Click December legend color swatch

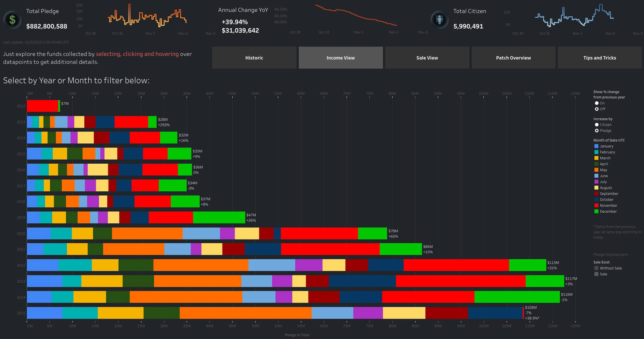(x=596, y=212)
